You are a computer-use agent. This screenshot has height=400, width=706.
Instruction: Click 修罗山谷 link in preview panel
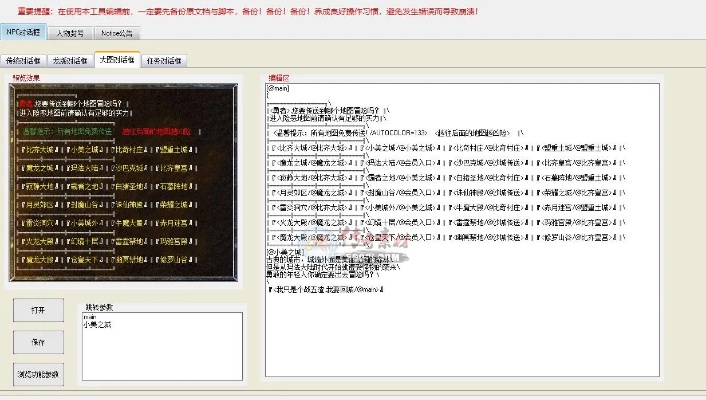pyautogui.click(x=174, y=259)
